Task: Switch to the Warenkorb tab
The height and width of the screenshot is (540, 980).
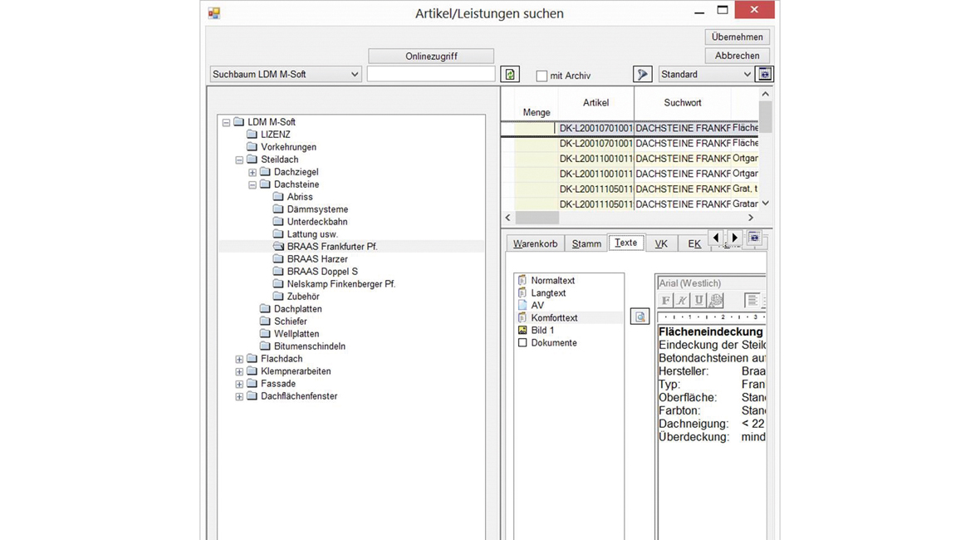Action: click(x=535, y=243)
